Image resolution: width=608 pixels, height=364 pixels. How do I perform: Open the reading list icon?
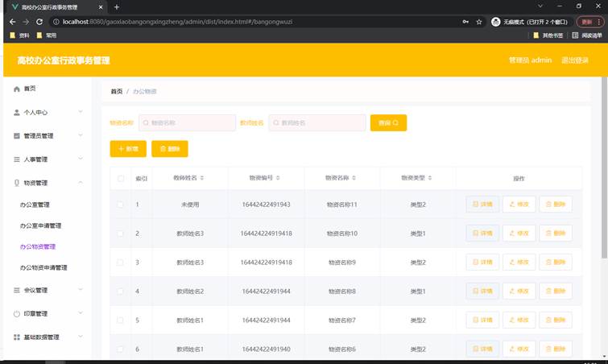(575, 35)
